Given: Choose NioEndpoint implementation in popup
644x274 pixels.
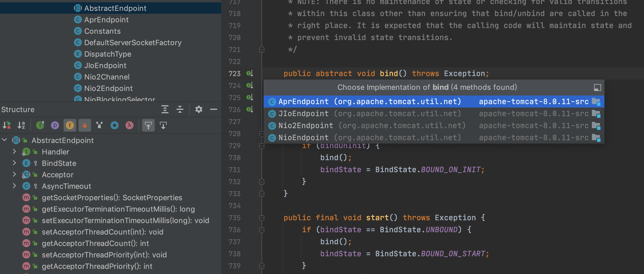Looking at the screenshot, I should click(434, 138).
